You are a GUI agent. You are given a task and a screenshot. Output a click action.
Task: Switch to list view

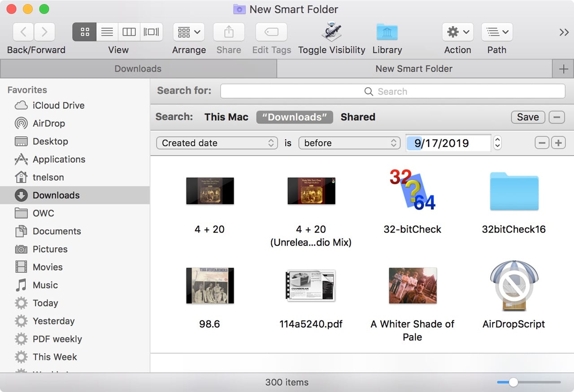coord(107,32)
